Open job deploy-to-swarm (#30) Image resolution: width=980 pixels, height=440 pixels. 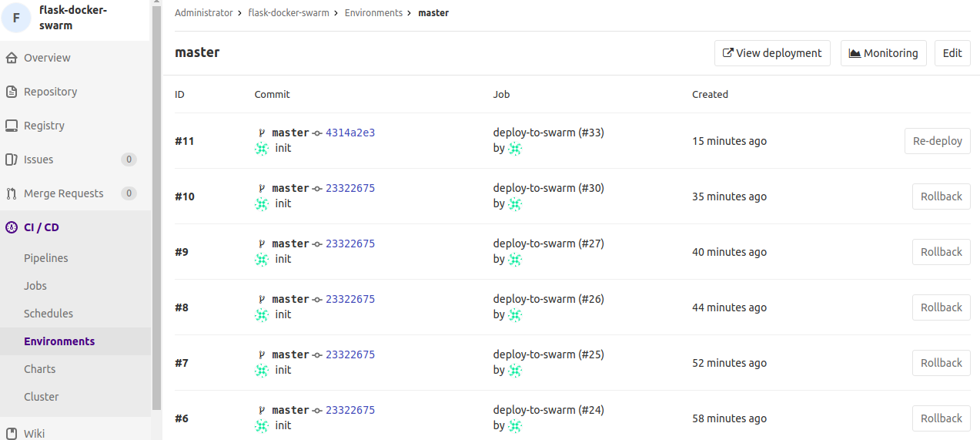click(x=548, y=188)
